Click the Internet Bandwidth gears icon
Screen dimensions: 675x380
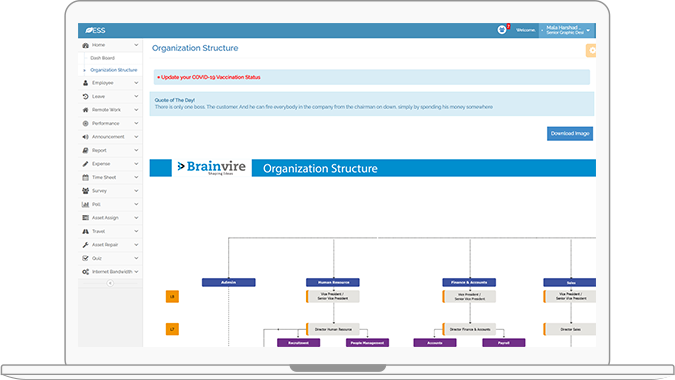pyautogui.click(x=85, y=272)
